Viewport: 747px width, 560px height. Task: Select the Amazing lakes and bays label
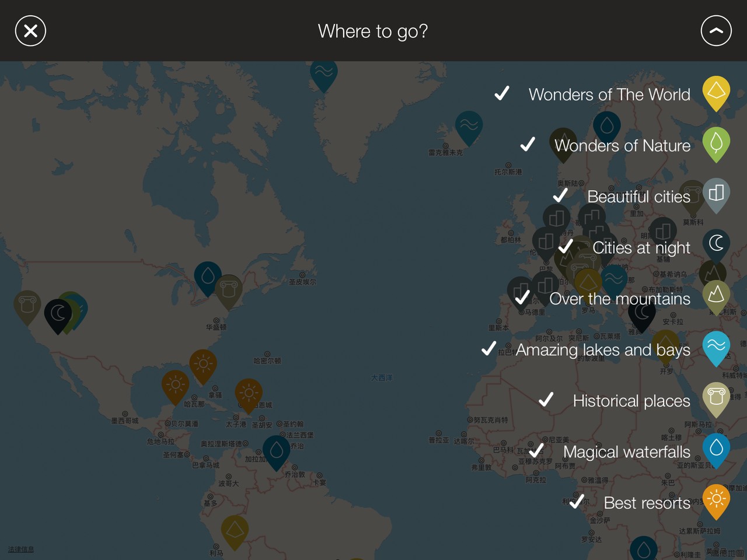(x=603, y=350)
